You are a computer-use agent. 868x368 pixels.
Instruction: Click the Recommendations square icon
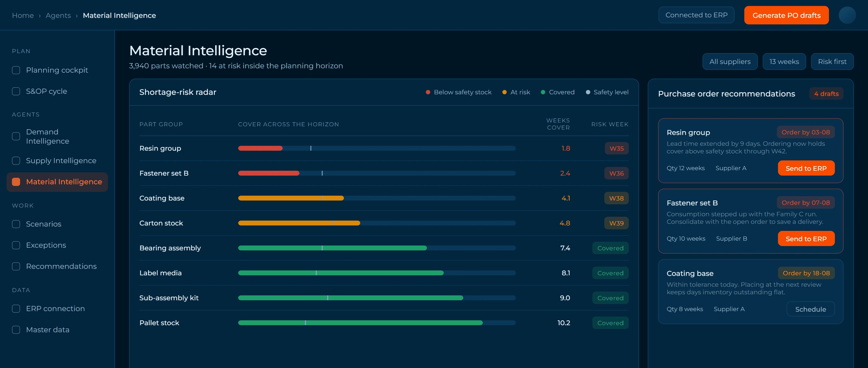point(16,266)
